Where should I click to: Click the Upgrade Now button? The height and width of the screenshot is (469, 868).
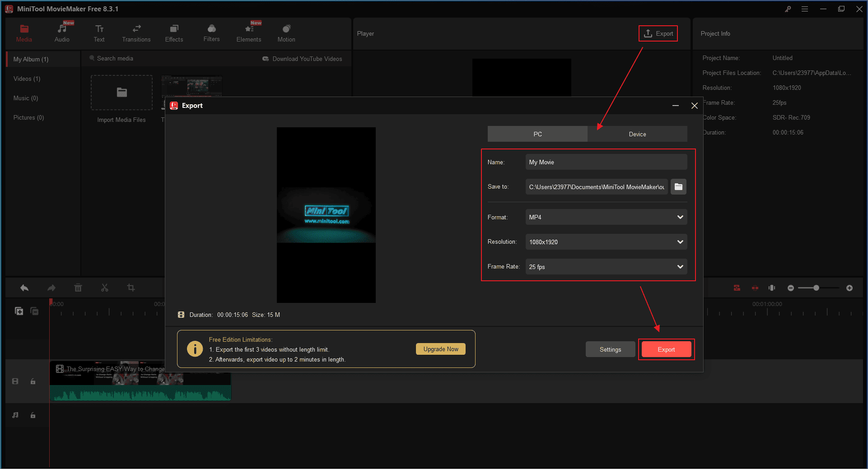[x=440, y=349]
